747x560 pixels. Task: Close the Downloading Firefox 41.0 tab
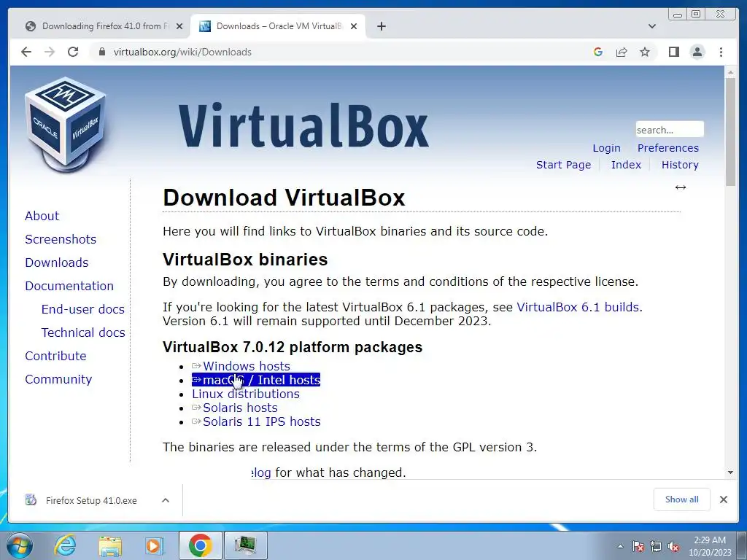click(179, 26)
